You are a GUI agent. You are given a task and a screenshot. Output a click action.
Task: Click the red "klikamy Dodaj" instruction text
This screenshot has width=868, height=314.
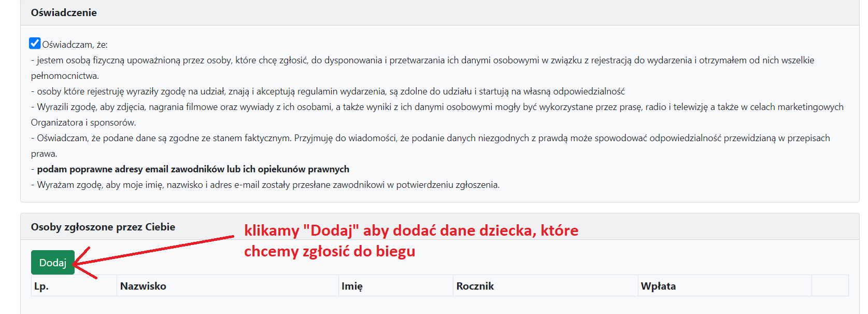411,230
